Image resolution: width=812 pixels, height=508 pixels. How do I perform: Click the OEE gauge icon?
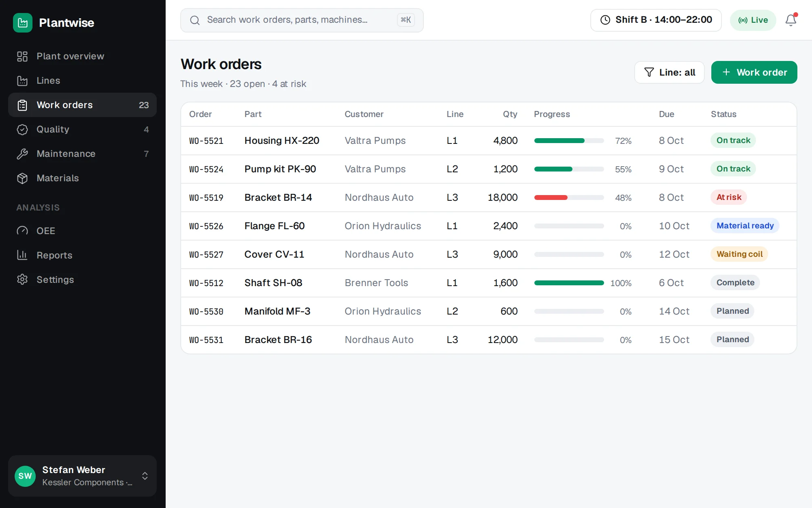(22, 231)
